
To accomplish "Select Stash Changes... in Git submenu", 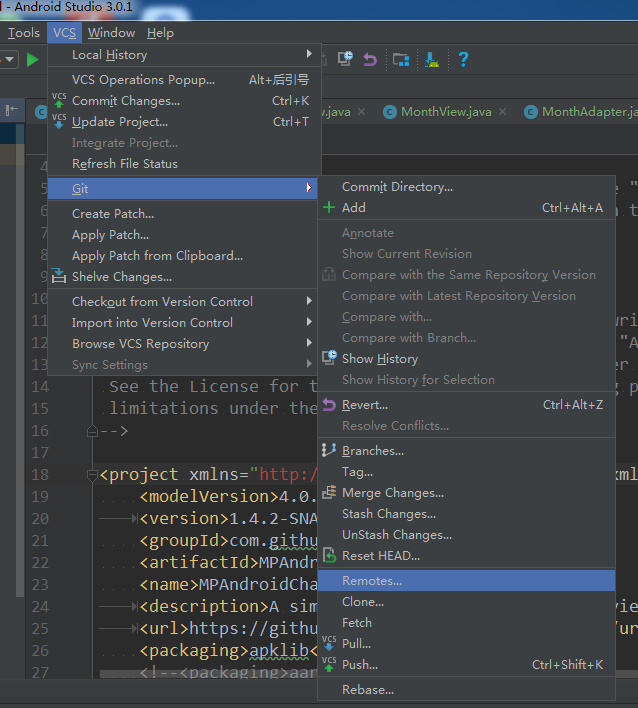I will tap(466, 514).
